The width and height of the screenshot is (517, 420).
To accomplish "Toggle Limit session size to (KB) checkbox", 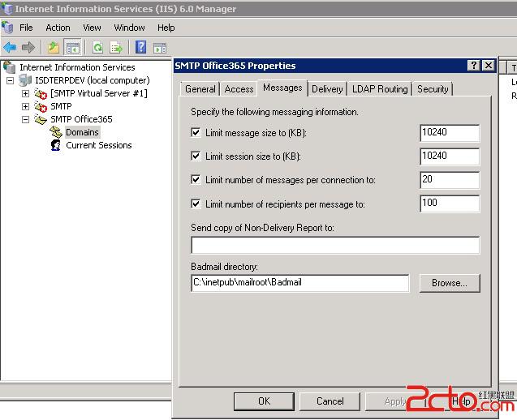I will [x=196, y=156].
